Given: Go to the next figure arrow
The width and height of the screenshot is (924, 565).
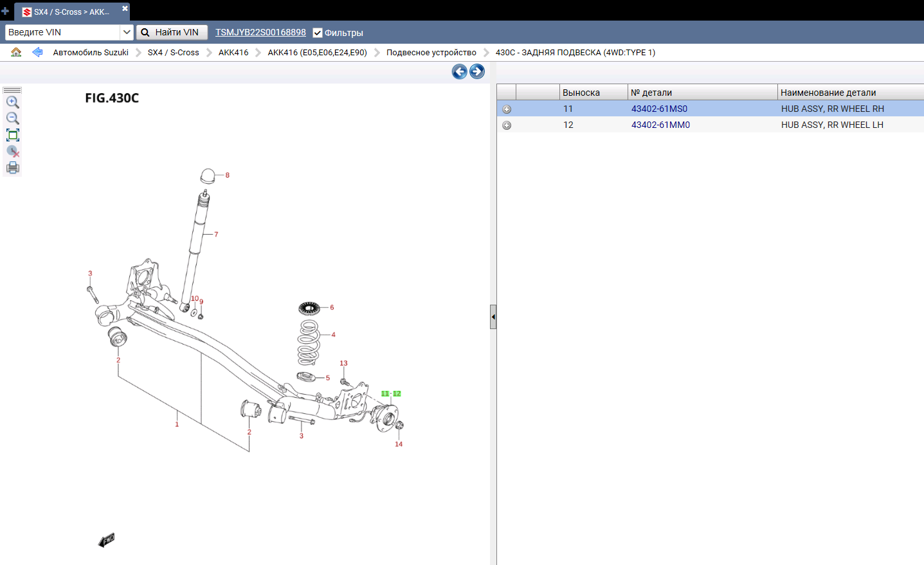Looking at the screenshot, I should click(x=476, y=71).
